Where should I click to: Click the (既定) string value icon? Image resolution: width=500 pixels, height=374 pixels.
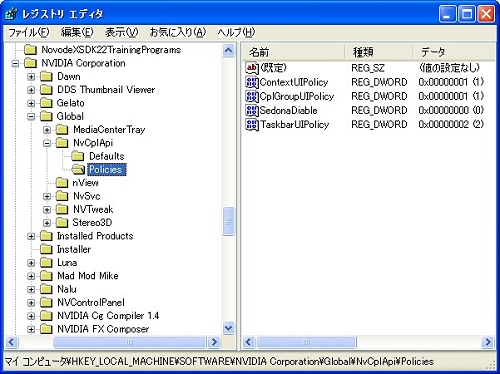[x=252, y=68]
